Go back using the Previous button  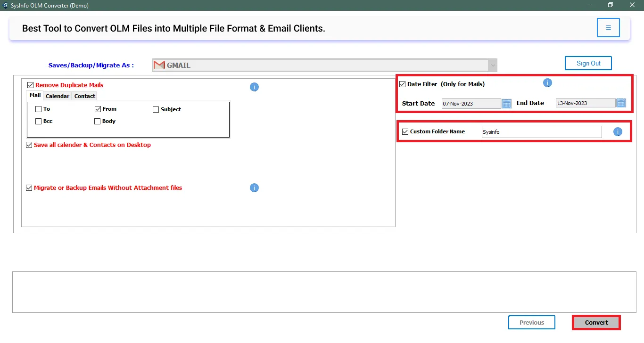531,323
